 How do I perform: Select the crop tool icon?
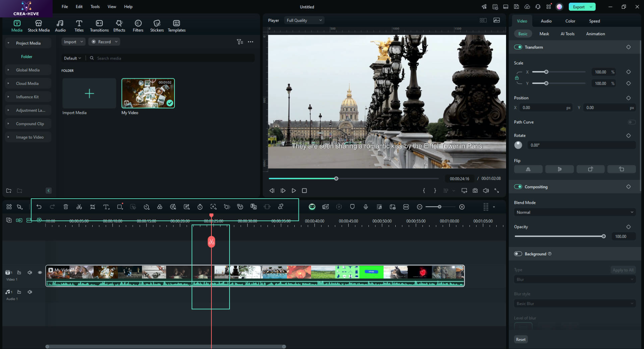tap(93, 207)
